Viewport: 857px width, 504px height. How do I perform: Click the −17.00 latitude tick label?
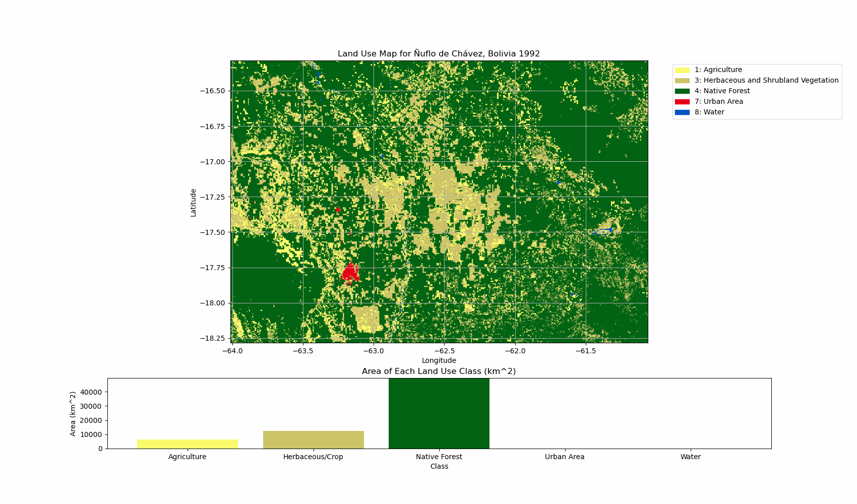pyautogui.click(x=212, y=162)
